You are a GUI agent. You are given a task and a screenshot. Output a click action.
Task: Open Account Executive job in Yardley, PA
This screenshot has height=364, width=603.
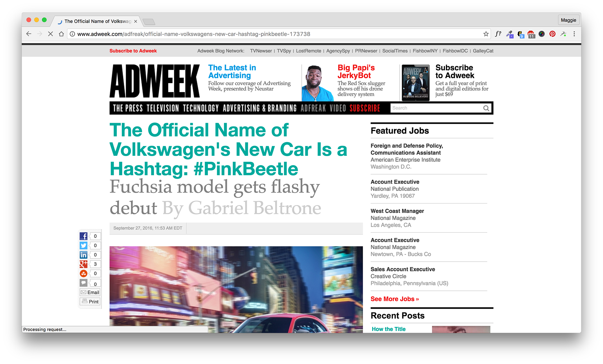tap(395, 182)
